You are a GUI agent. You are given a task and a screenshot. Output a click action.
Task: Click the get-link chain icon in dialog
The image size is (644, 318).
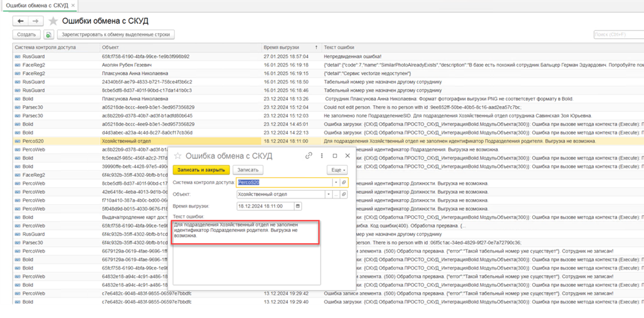point(309,156)
